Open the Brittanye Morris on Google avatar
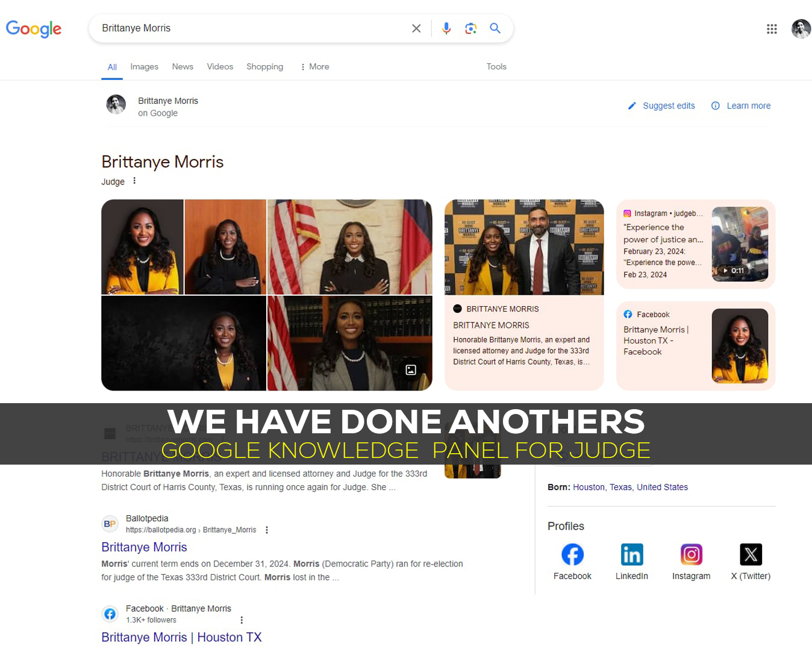Screen dimensions: 812x646 click(116, 105)
